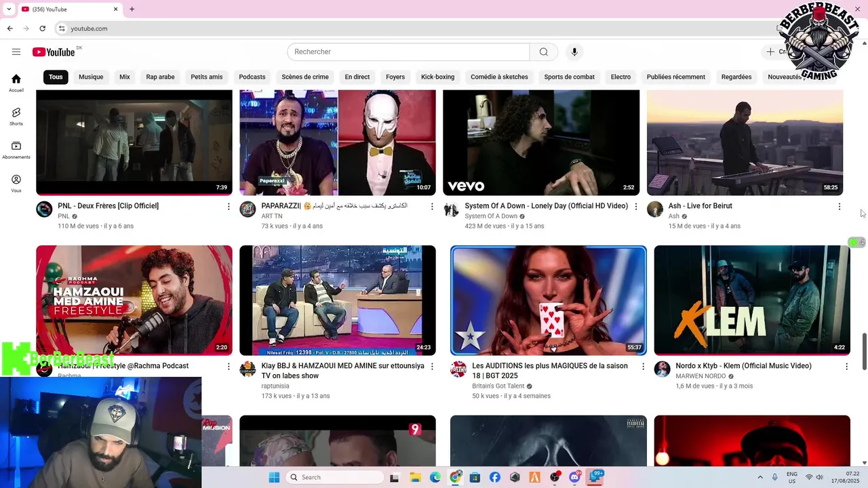Click MARWEN NORDO channel avatar

[x=662, y=369]
